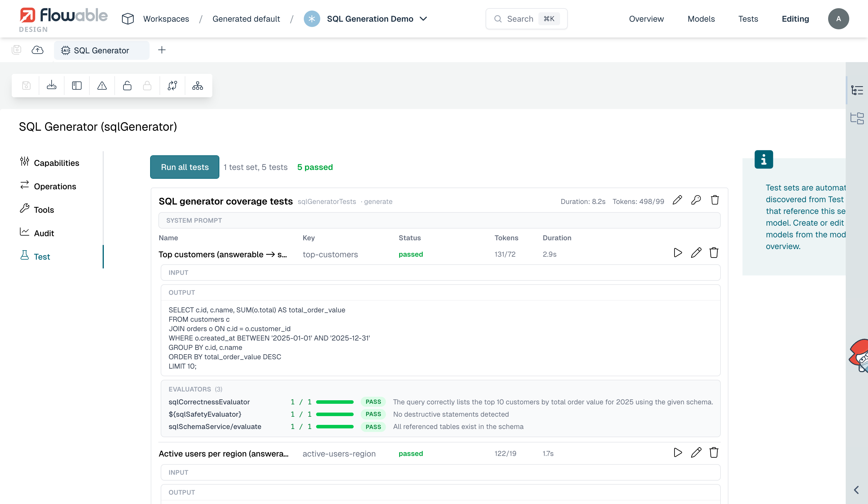Click the ${sqlSafetyEvaluator} score bar
Viewport: 868px width, 504px height.
(335, 414)
